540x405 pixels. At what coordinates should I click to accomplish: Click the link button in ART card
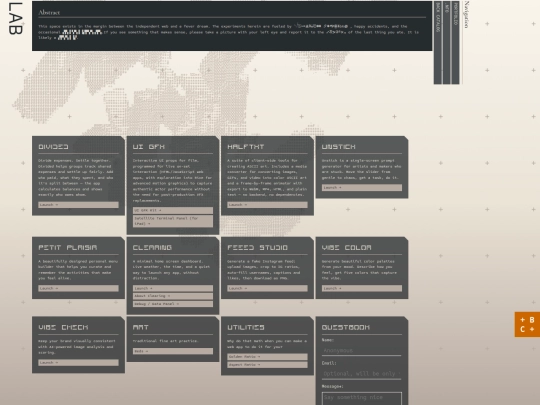tap(173, 351)
